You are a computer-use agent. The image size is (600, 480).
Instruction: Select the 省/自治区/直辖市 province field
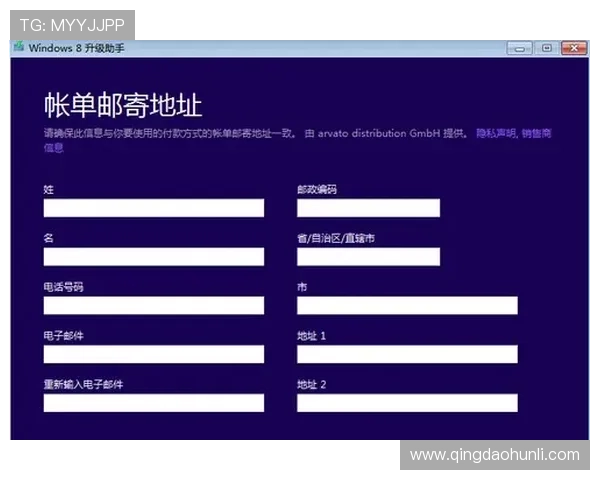368,256
